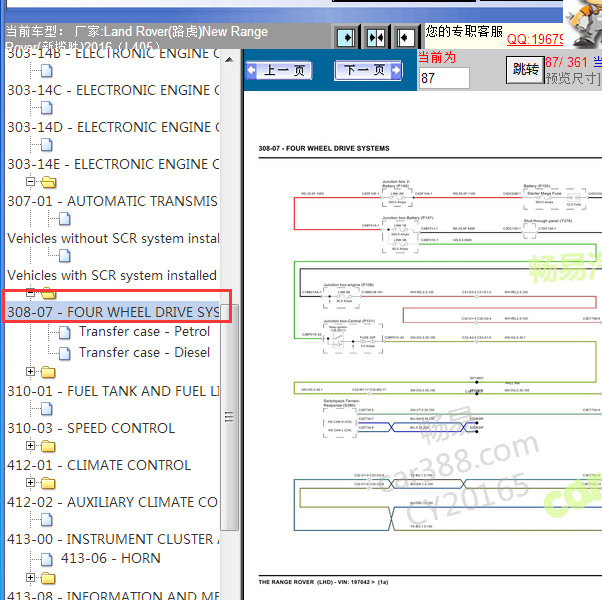Select 413-00 - INSTRUMENT CLUSTER item
The height and width of the screenshot is (600, 602).
click(x=114, y=539)
